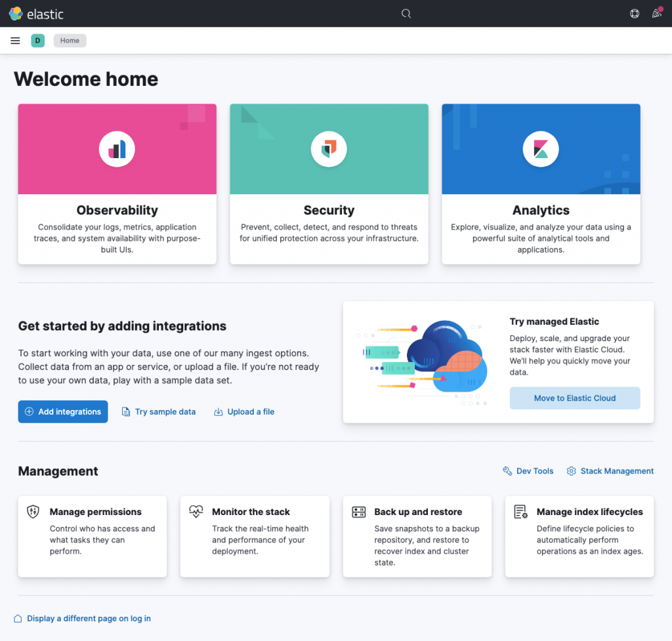This screenshot has height=641, width=672.
Task: Toggle the hamburger navigation menu
Action: (x=15, y=41)
